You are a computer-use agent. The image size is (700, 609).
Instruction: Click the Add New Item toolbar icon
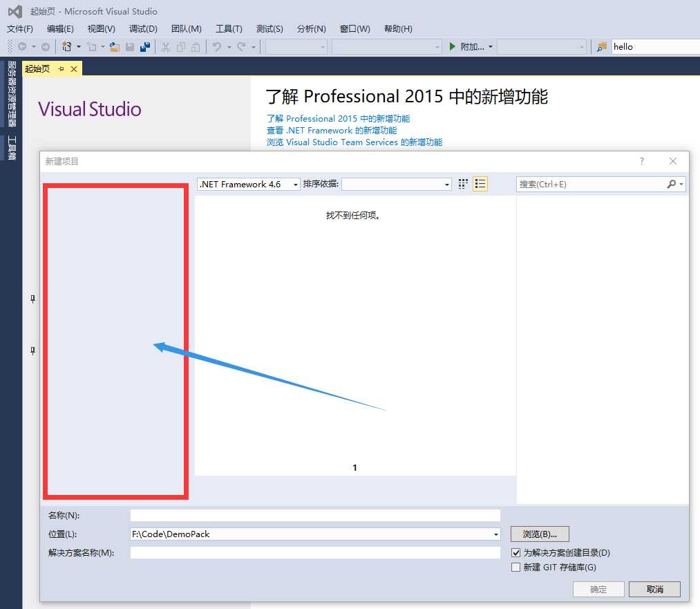[91, 46]
